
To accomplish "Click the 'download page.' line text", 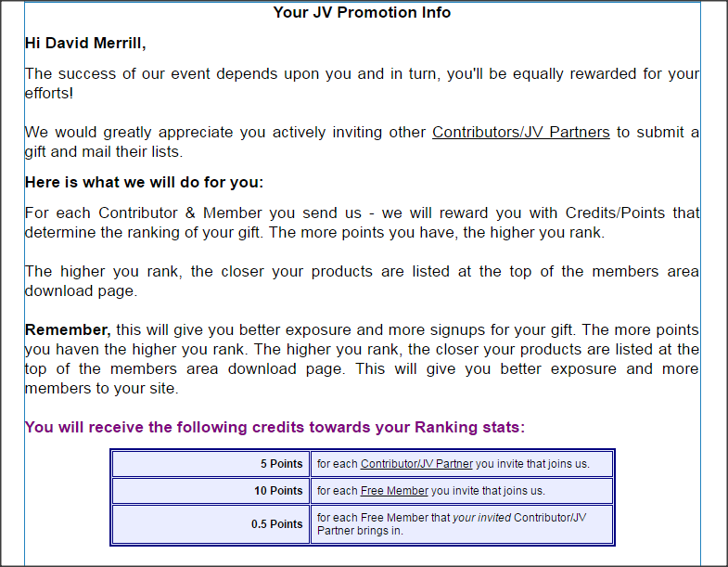I will pos(82,291).
